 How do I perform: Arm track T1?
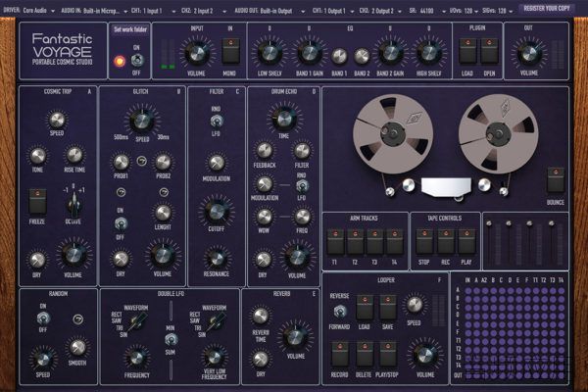click(x=335, y=242)
